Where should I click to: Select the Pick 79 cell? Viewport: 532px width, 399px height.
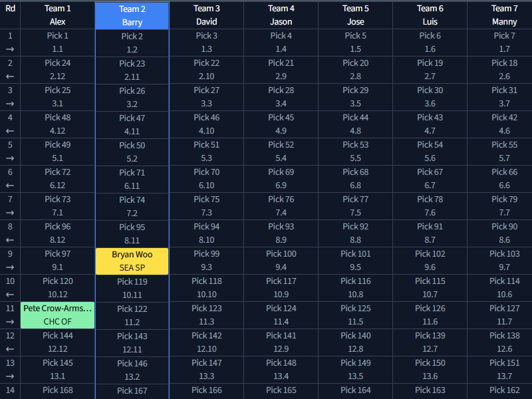click(x=500, y=206)
